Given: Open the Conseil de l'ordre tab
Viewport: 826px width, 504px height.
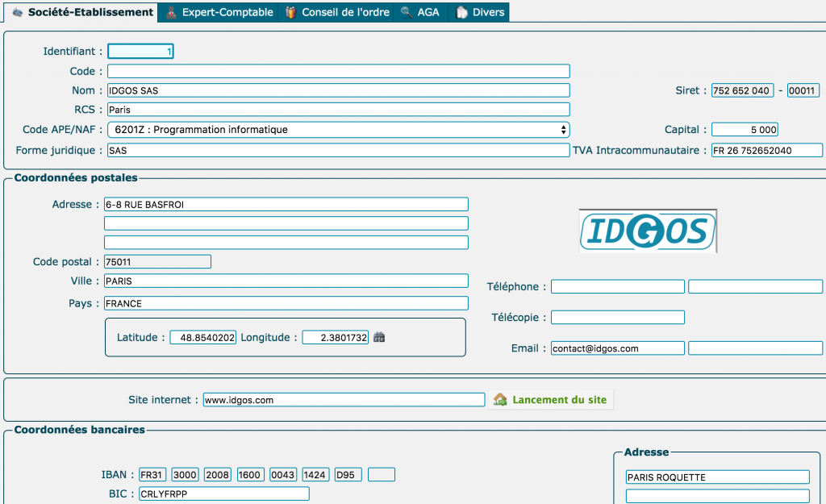Looking at the screenshot, I should click(x=336, y=11).
